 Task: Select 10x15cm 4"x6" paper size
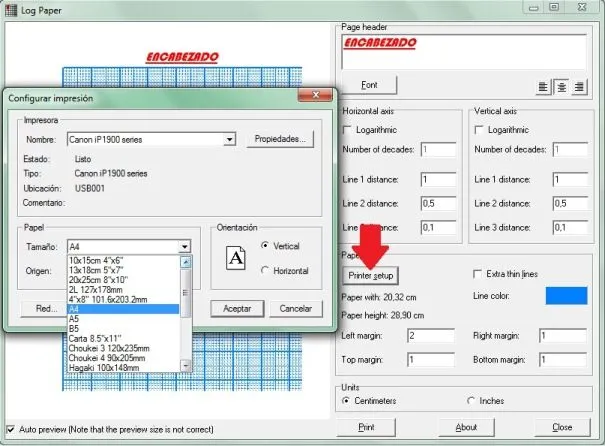tap(123, 260)
